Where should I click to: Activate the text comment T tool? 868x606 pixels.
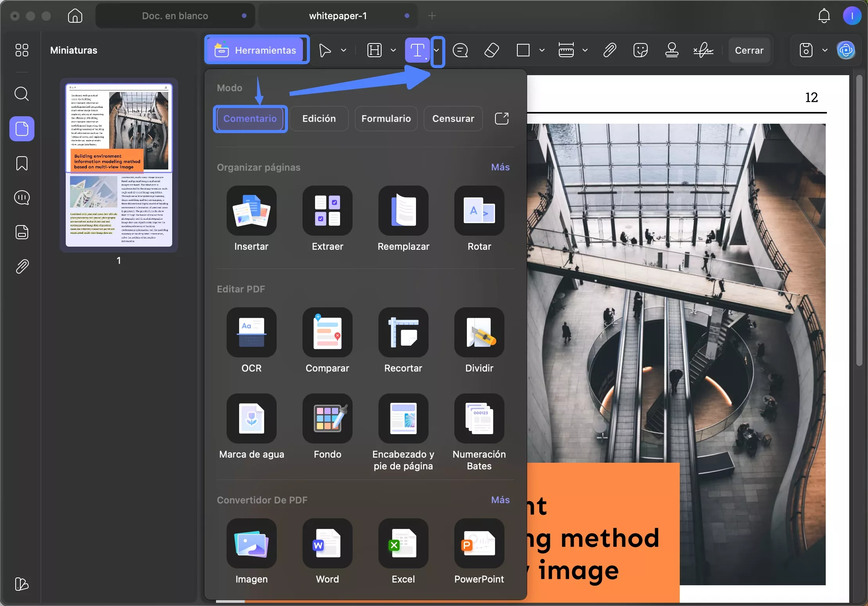pyautogui.click(x=417, y=50)
